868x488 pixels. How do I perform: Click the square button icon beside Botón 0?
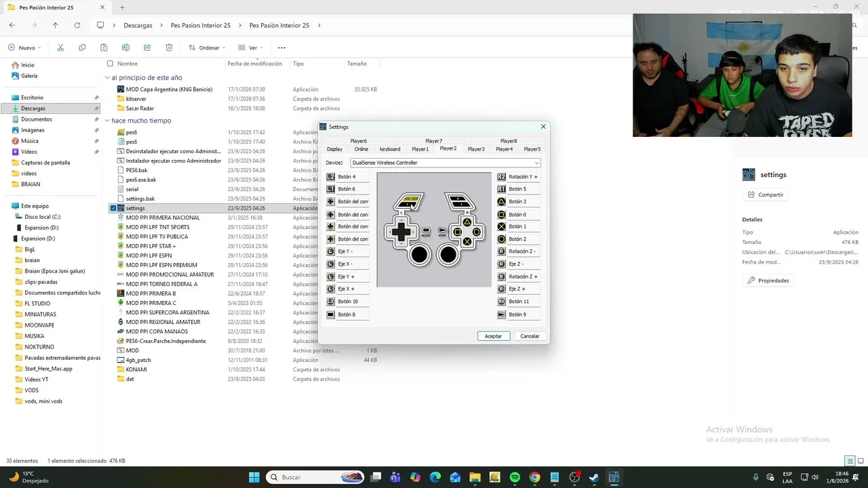[x=502, y=215]
